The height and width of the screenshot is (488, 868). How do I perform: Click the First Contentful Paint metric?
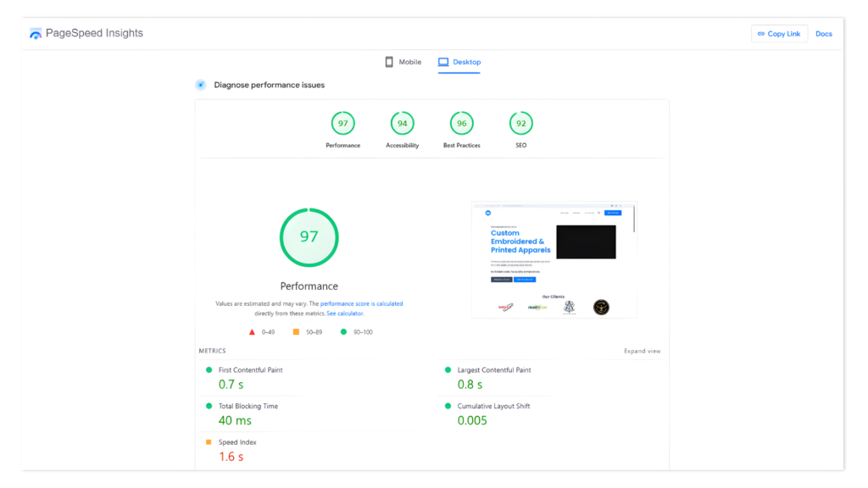[x=250, y=370]
